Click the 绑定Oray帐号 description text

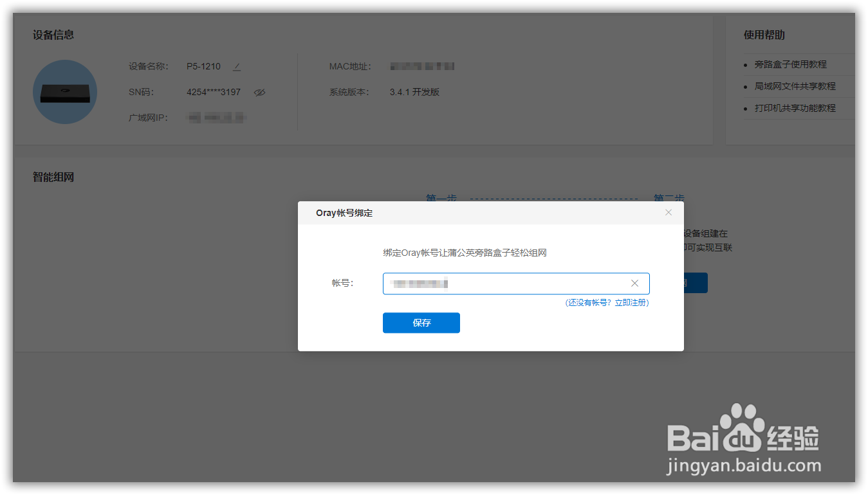coord(465,253)
